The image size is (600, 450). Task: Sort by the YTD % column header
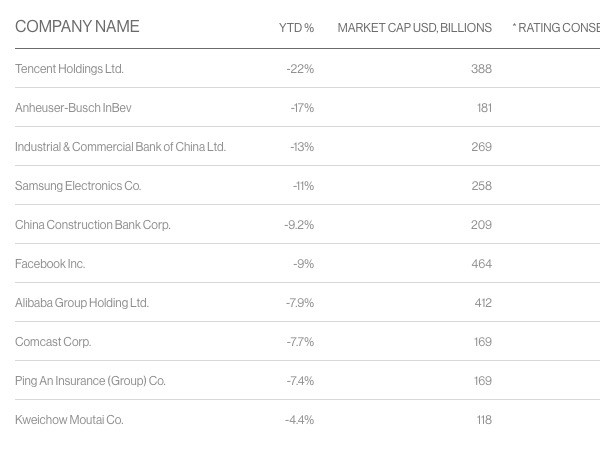(x=296, y=28)
